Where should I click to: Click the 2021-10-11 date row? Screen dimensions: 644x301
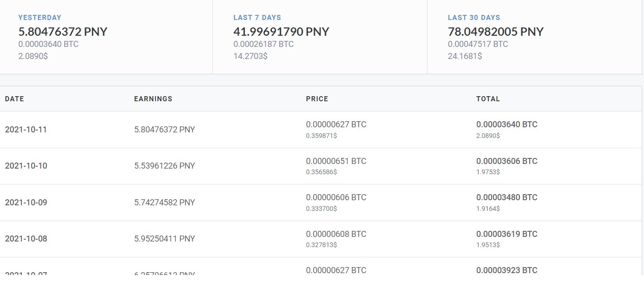pyautogui.click(x=321, y=130)
